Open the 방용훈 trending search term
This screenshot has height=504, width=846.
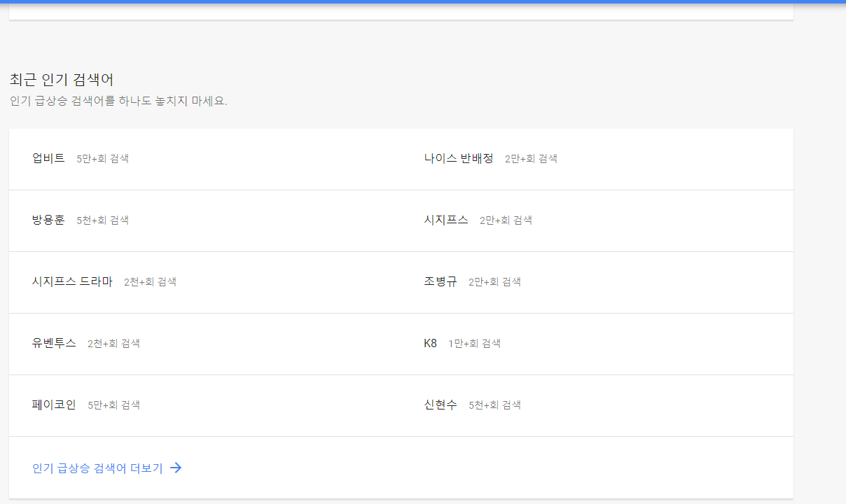48,220
